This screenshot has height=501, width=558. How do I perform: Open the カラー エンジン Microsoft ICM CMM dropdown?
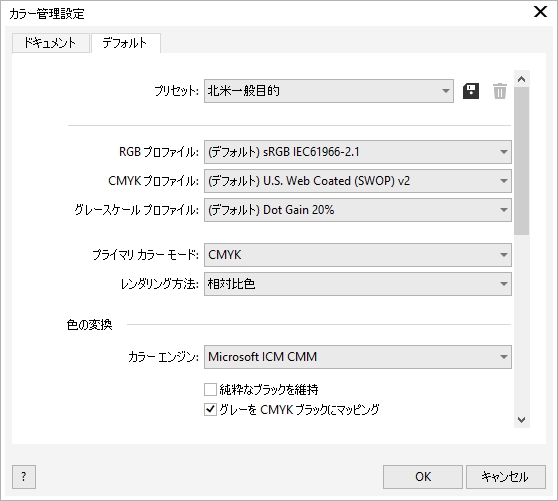tap(358, 357)
